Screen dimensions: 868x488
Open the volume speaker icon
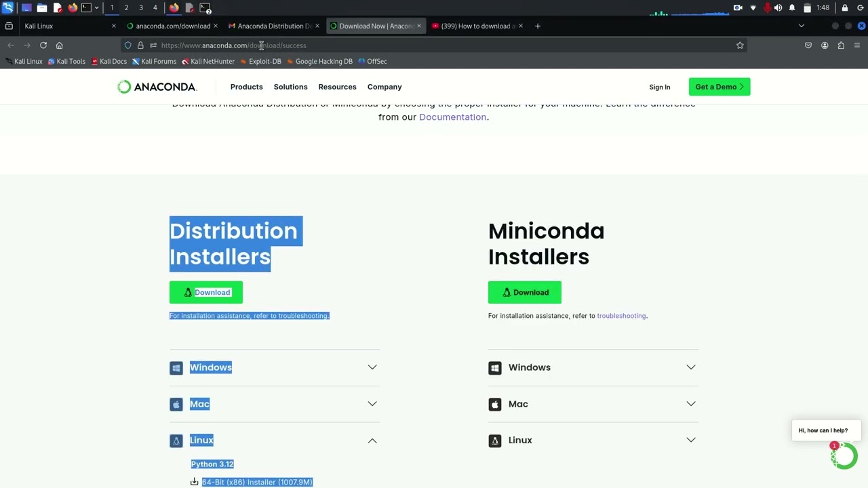[x=778, y=7]
